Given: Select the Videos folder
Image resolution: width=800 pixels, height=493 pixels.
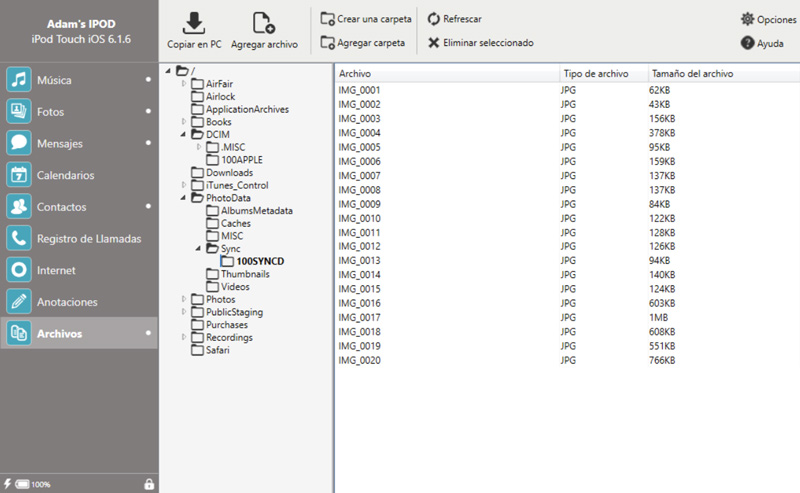Looking at the screenshot, I should [x=235, y=287].
